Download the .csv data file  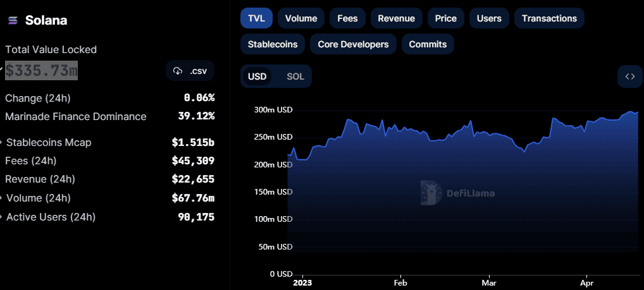[x=190, y=71]
